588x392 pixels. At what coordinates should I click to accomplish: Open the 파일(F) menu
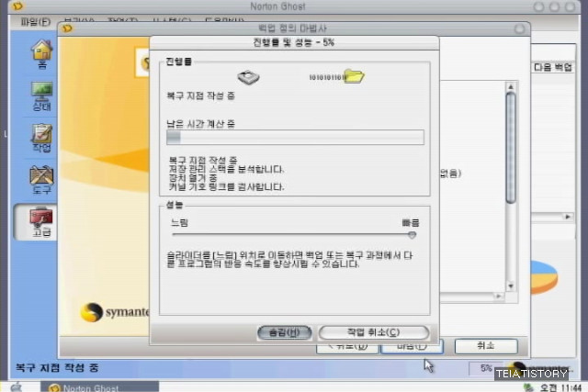pyautogui.click(x=36, y=22)
